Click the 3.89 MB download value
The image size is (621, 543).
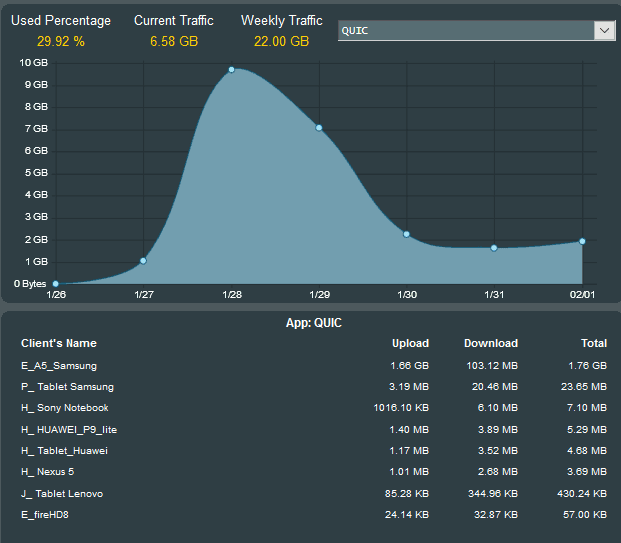point(498,430)
